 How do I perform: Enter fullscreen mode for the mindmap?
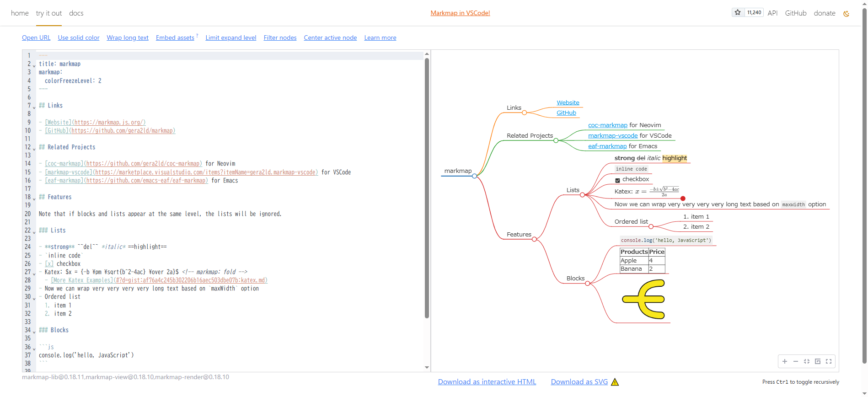click(829, 361)
